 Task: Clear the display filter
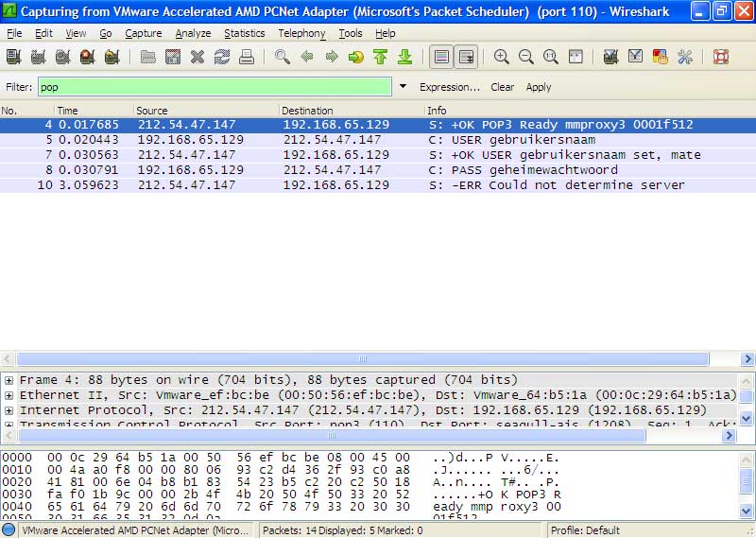click(502, 87)
